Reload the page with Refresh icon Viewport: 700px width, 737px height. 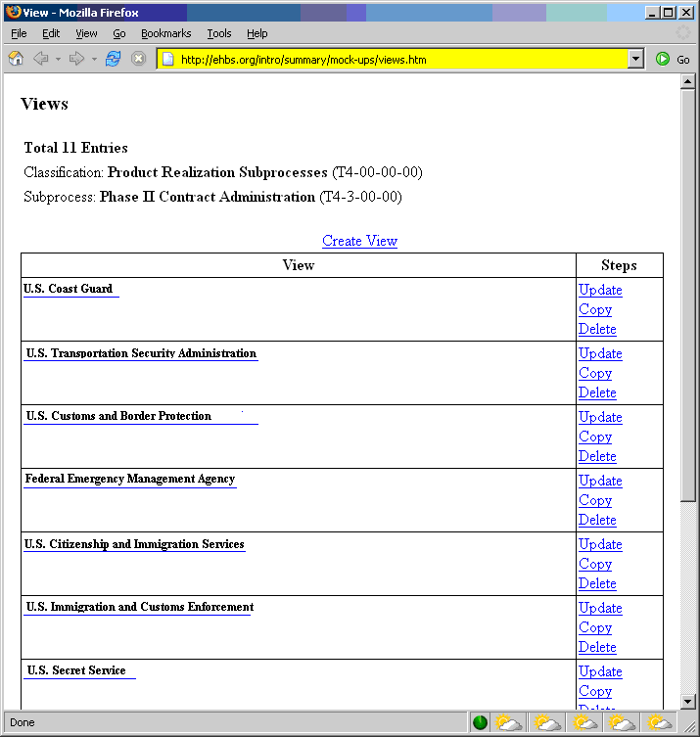point(113,59)
